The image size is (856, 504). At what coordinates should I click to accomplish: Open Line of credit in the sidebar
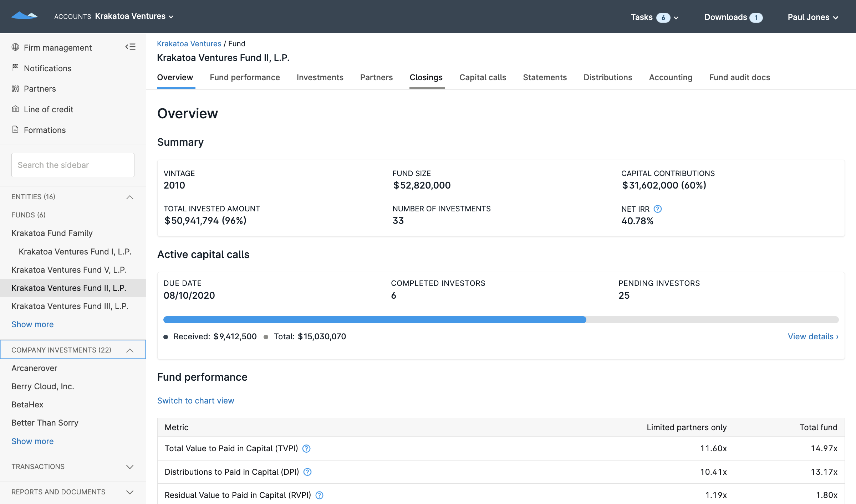click(x=49, y=109)
